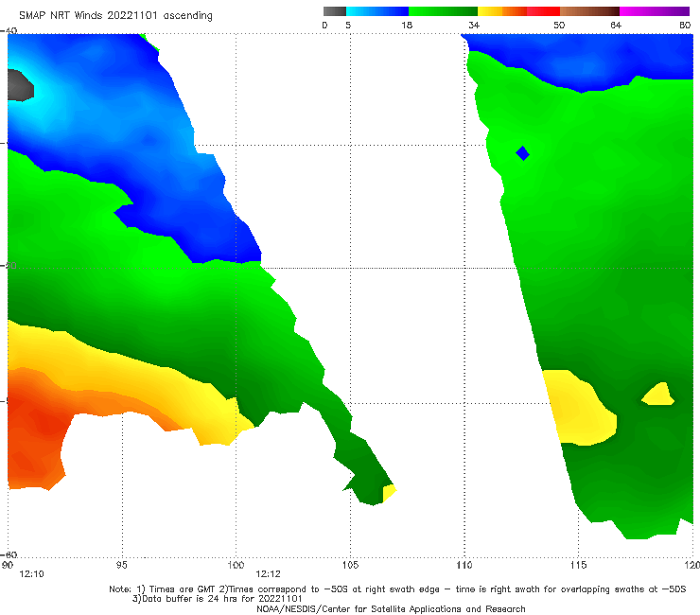
Task: Click the color bar label '34'
Action: coord(474,26)
